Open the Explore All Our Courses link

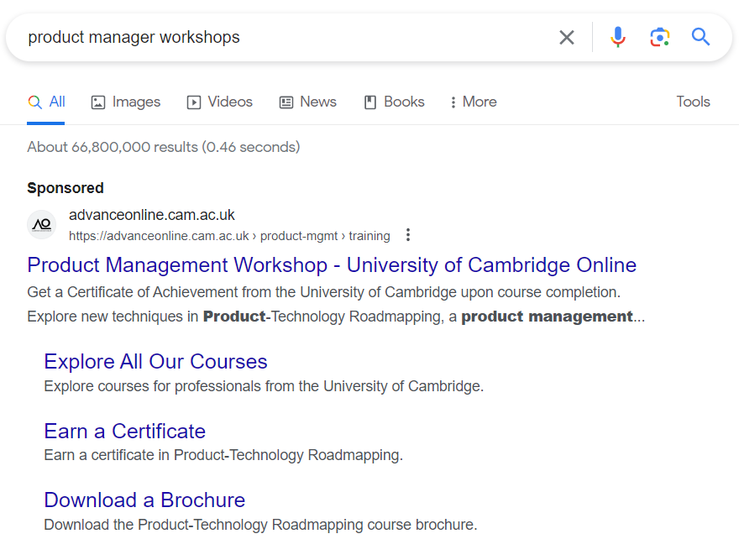[155, 362]
